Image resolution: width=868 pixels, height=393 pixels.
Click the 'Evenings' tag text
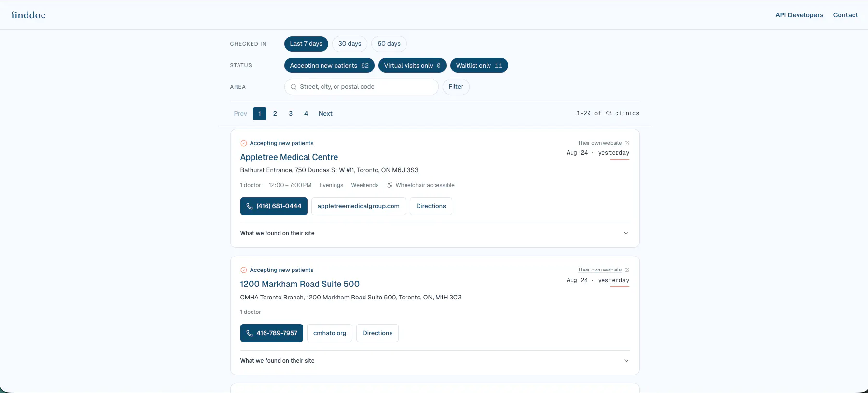coord(331,185)
